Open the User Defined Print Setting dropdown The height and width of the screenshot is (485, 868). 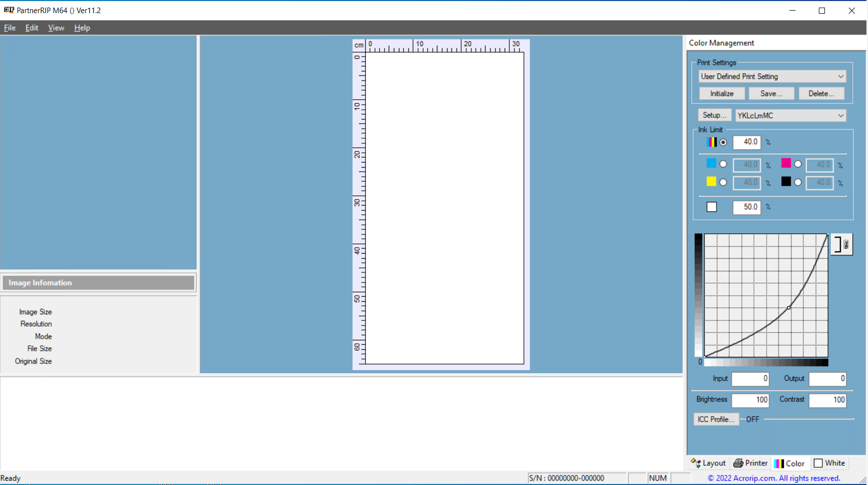coord(772,76)
